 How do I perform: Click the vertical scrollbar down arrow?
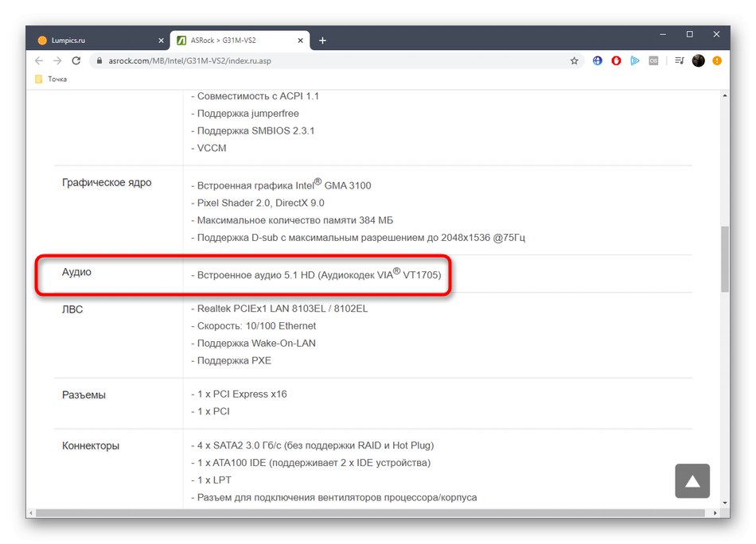pyautogui.click(x=725, y=503)
